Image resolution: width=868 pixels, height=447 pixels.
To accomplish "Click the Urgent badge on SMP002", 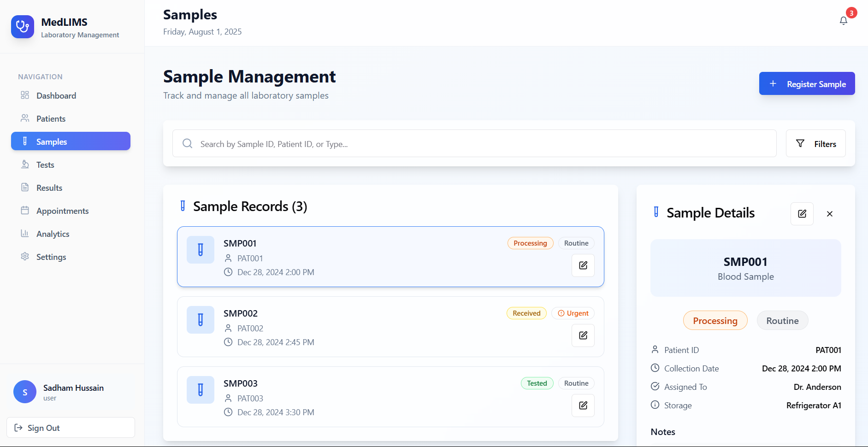I will click(x=573, y=313).
